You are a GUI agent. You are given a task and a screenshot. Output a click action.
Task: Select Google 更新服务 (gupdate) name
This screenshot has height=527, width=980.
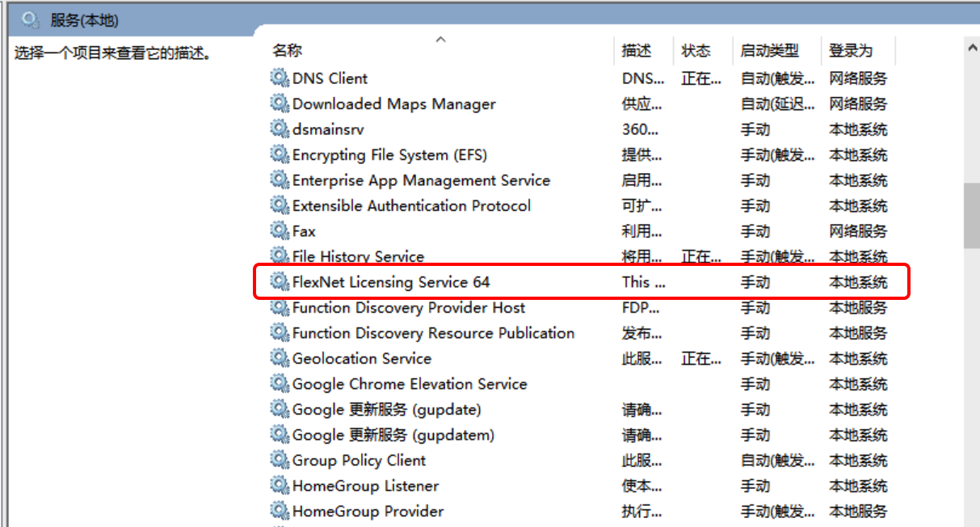click(386, 409)
